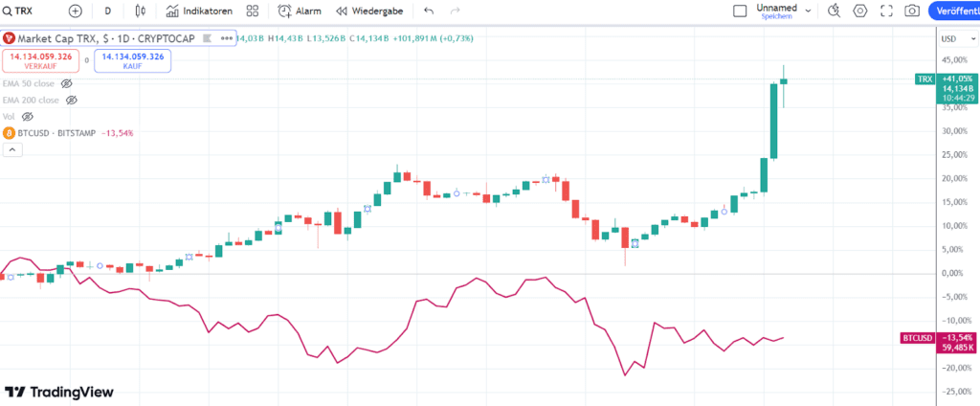
Task: Start Wiedergabe replay mode
Action: tap(369, 11)
